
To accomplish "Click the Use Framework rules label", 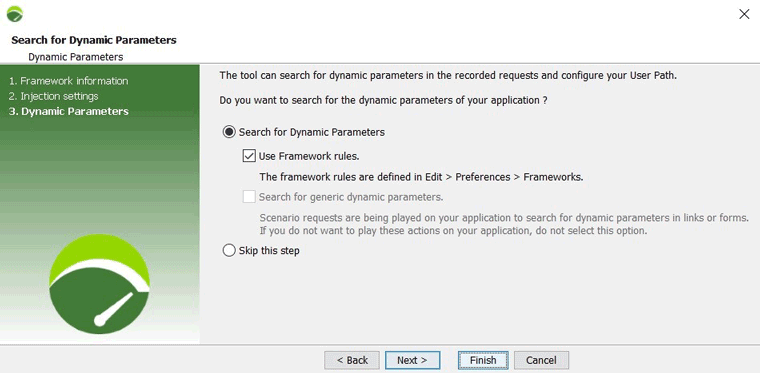I will click(309, 156).
